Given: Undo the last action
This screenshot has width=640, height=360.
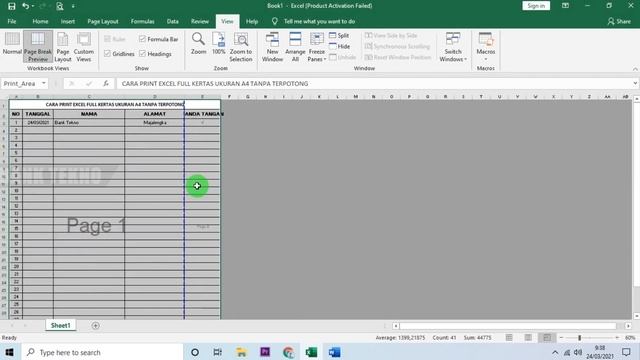Looking at the screenshot, I should tap(25, 6).
